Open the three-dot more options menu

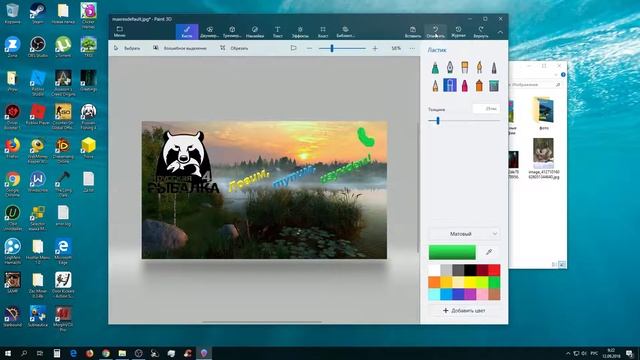coord(412,48)
